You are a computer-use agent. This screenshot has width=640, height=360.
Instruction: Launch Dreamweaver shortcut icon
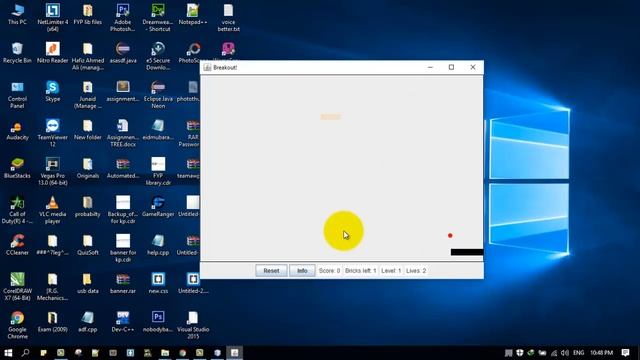click(x=158, y=18)
